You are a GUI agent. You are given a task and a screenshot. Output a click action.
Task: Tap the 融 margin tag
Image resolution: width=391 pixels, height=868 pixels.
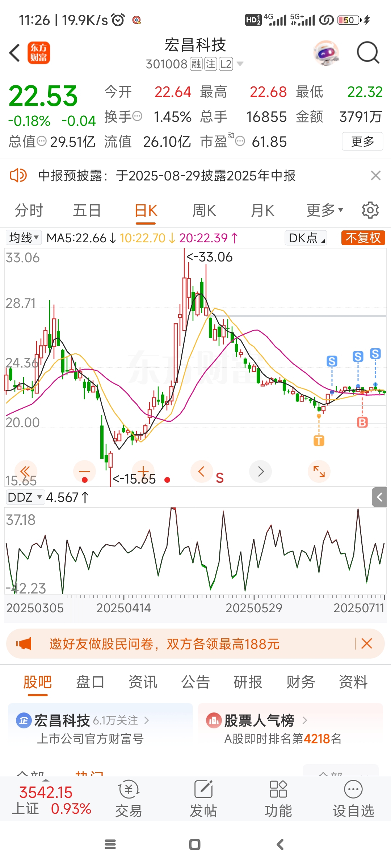(196, 64)
